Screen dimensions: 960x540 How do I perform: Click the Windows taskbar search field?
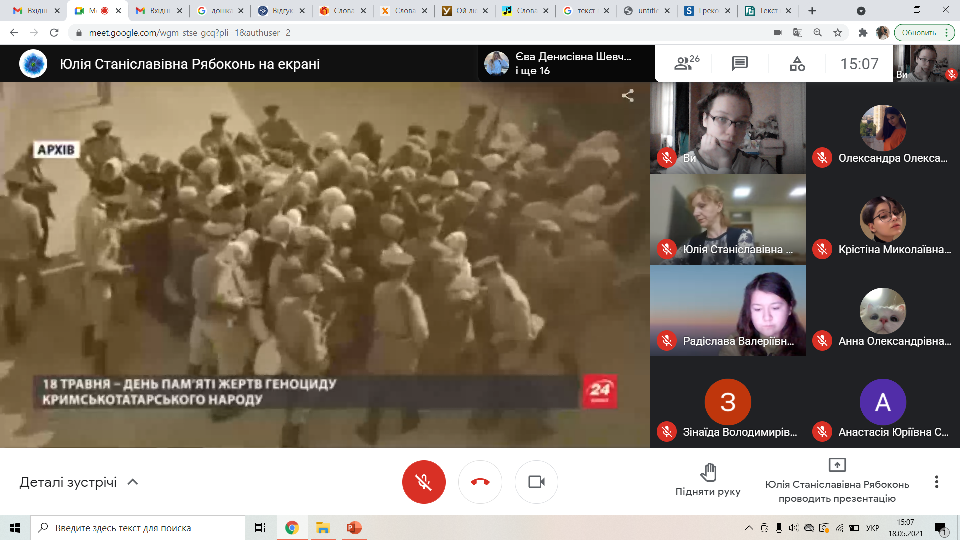[x=140, y=527]
